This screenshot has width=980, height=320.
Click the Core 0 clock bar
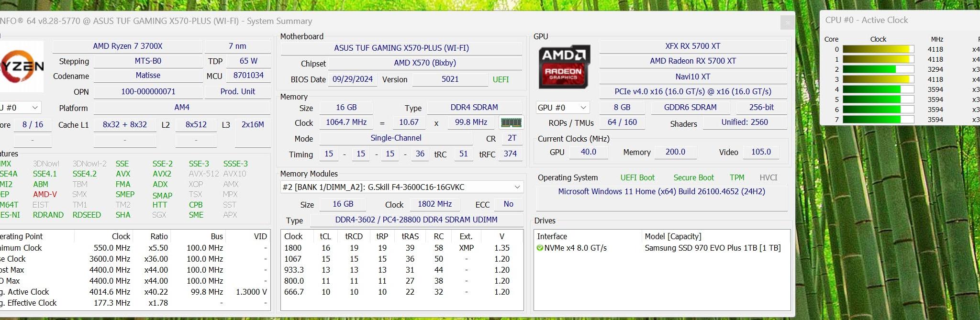tap(879, 49)
